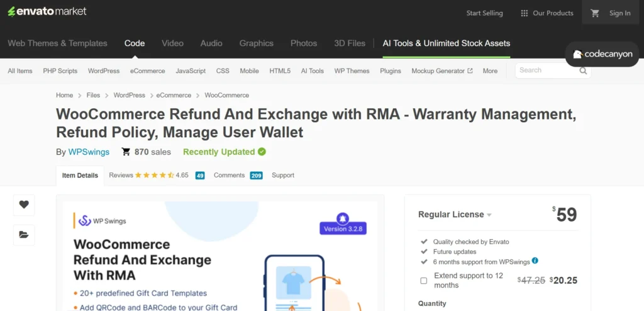
Task: Open PHP Scripts in subnav
Action: pyautogui.click(x=60, y=71)
